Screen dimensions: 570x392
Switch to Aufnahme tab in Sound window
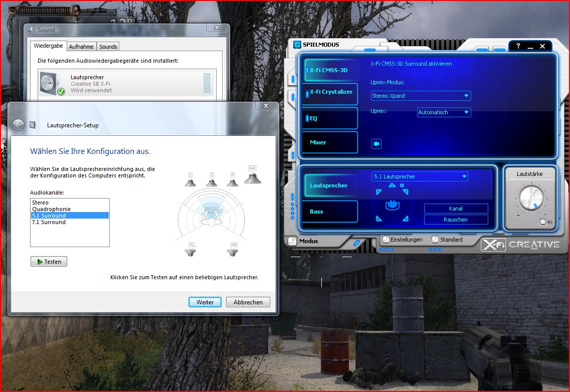[x=81, y=47]
